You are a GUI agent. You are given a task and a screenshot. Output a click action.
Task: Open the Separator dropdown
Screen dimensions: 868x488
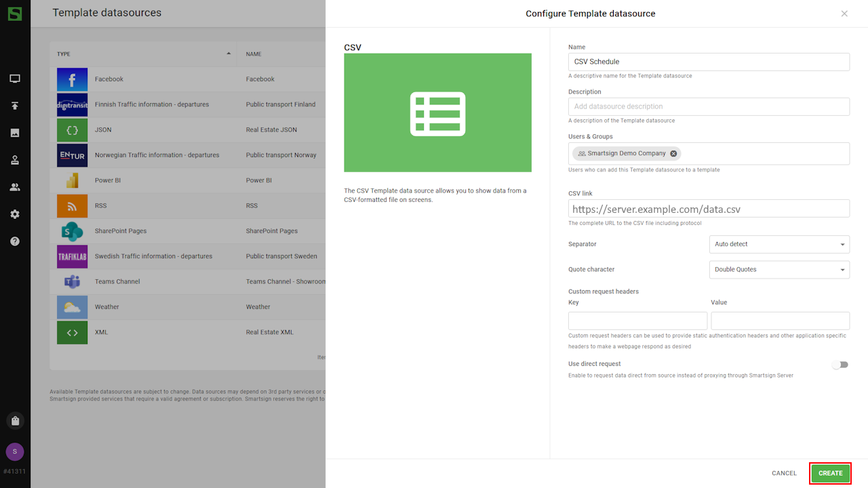[779, 244]
